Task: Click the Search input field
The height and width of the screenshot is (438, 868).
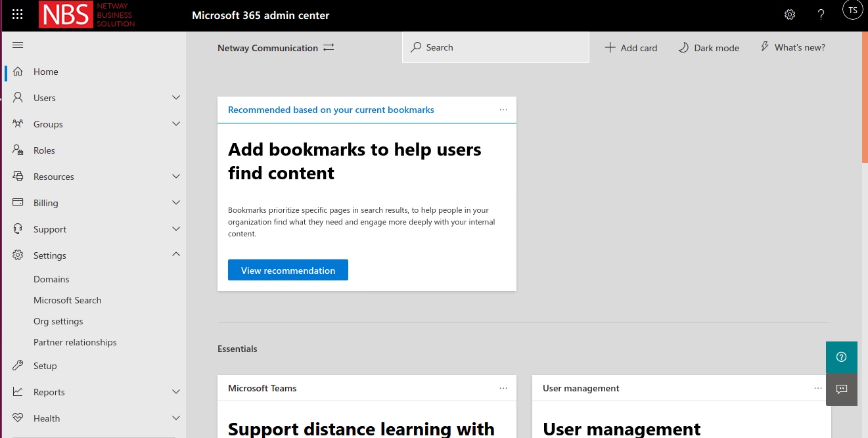Action: click(495, 48)
